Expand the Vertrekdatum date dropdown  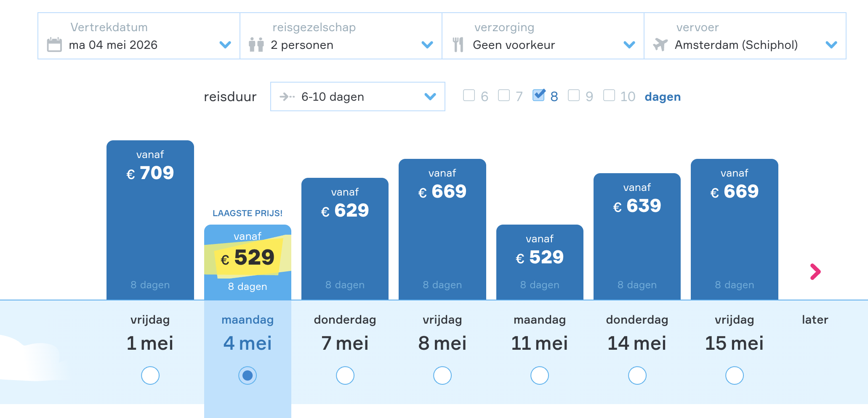pyautogui.click(x=225, y=45)
